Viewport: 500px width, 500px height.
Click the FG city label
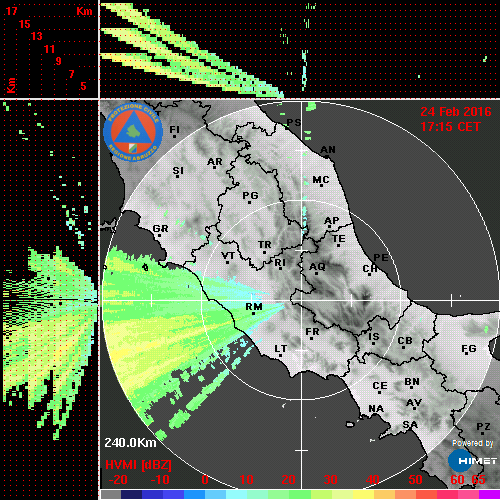click(x=469, y=349)
